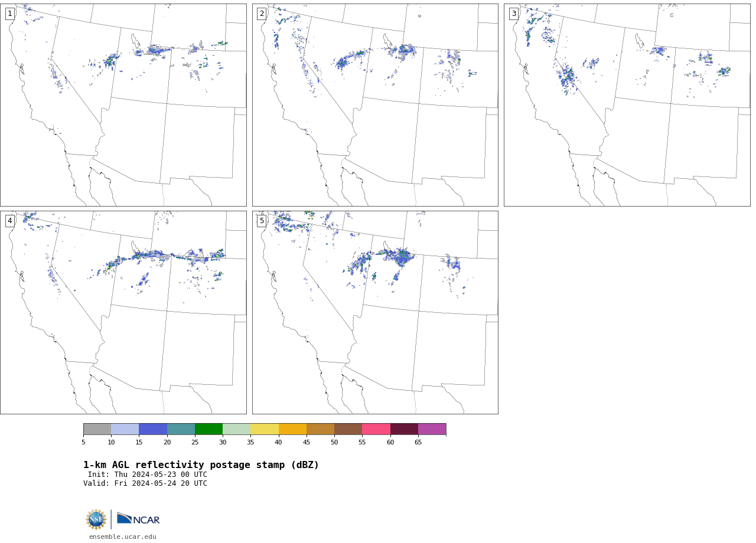Image resolution: width=756 pixels, height=543 pixels.
Task: Select the gray 5-10 dBZ swatch
Action: point(97,429)
